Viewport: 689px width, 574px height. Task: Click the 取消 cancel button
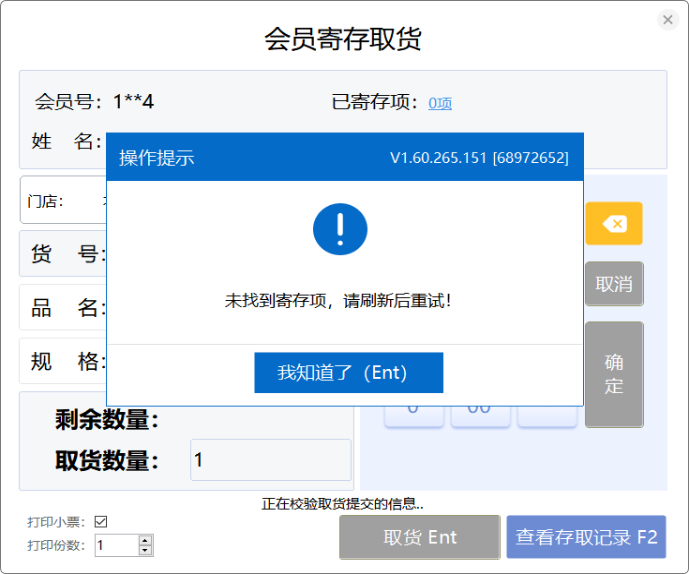pos(614,284)
